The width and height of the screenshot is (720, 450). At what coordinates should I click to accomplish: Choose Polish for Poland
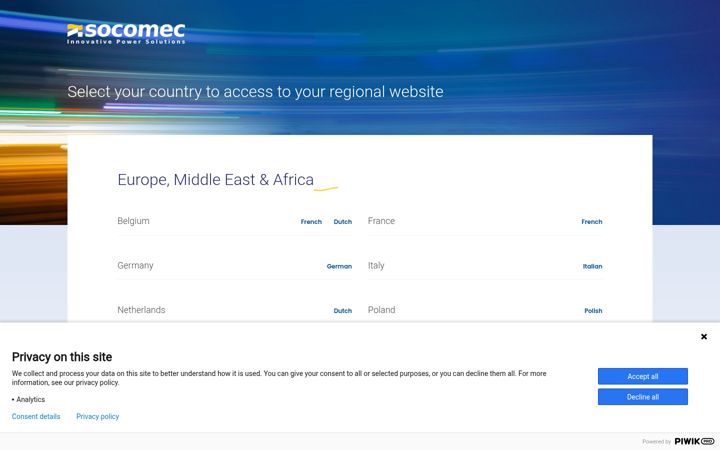[x=593, y=311]
